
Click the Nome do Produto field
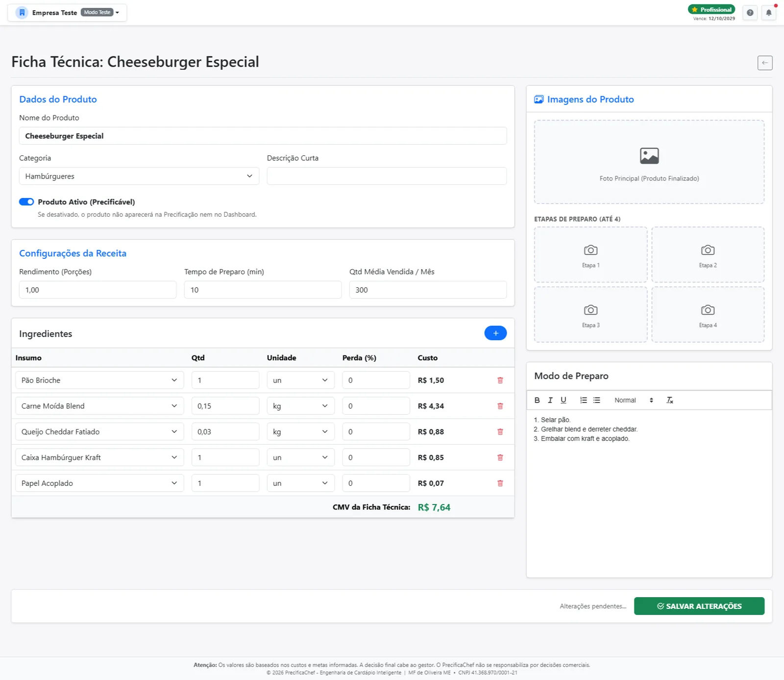click(263, 136)
